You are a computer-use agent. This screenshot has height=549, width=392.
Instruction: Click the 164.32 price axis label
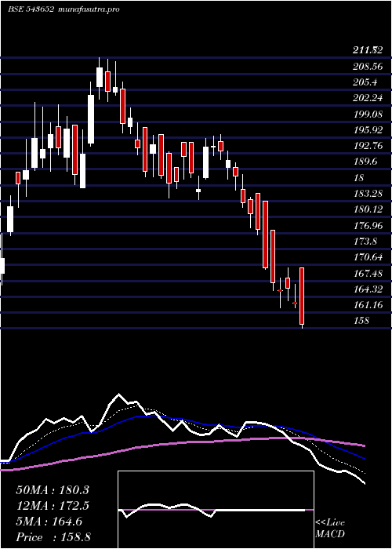[368, 289]
